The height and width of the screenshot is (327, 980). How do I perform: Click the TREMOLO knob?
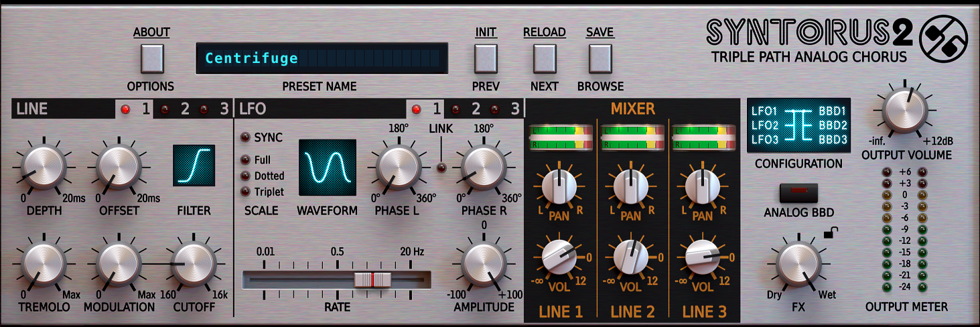pos(44,265)
